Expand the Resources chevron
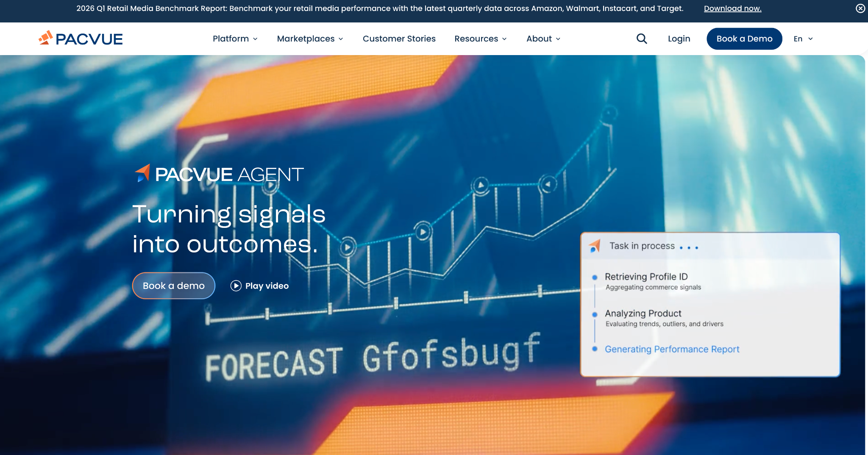Image resolution: width=868 pixels, height=455 pixels. [x=504, y=39]
